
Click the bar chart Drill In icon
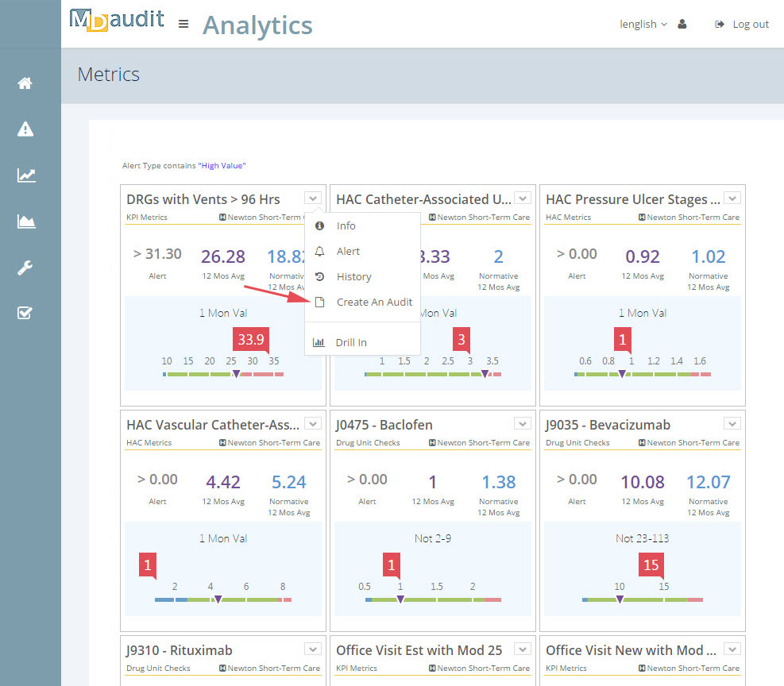tap(319, 342)
